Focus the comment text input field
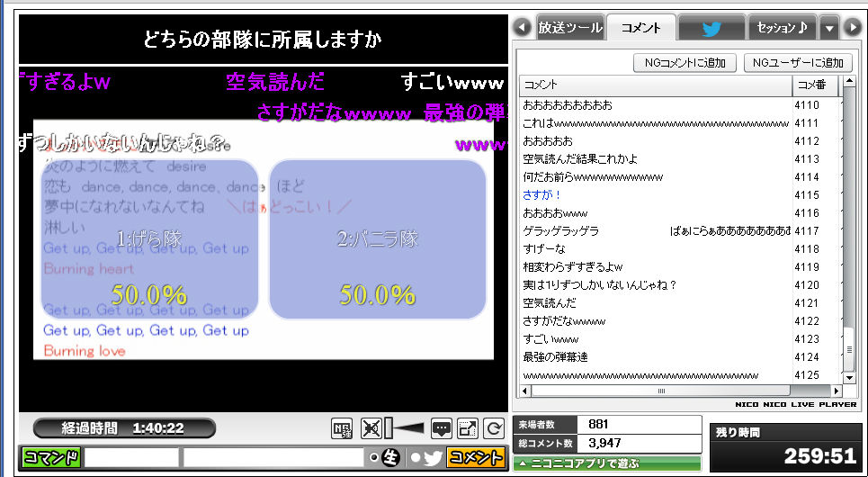This screenshot has height=477, width=868. point(273,457)
